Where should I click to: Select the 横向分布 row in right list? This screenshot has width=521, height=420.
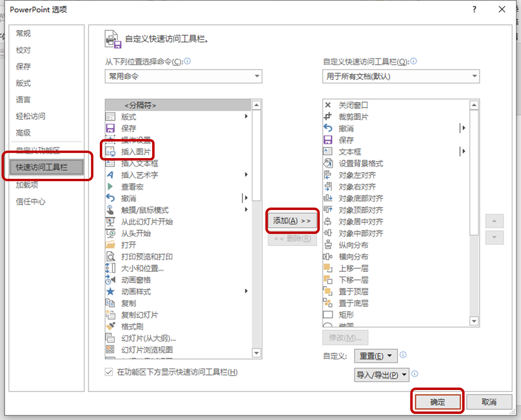click(x=396, y=257)
